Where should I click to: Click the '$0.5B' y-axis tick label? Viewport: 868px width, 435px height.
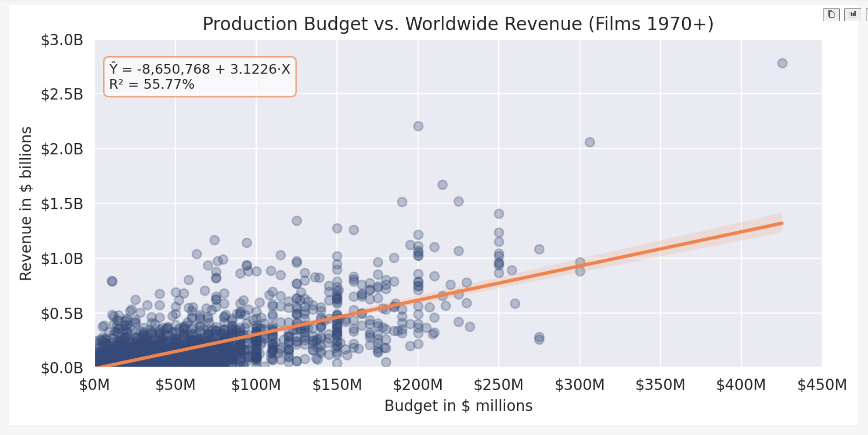tap(62, 313)
